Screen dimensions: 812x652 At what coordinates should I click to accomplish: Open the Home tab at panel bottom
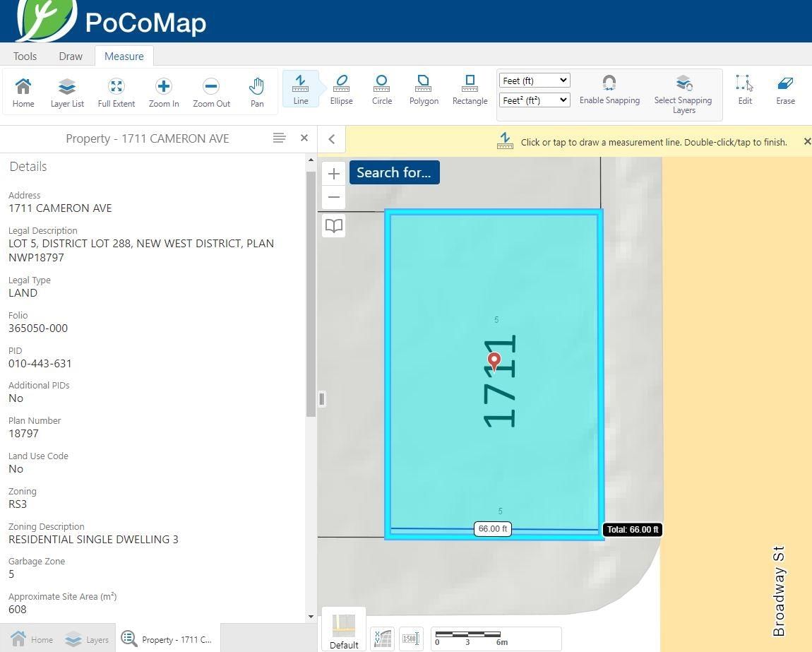pos(32,639)
